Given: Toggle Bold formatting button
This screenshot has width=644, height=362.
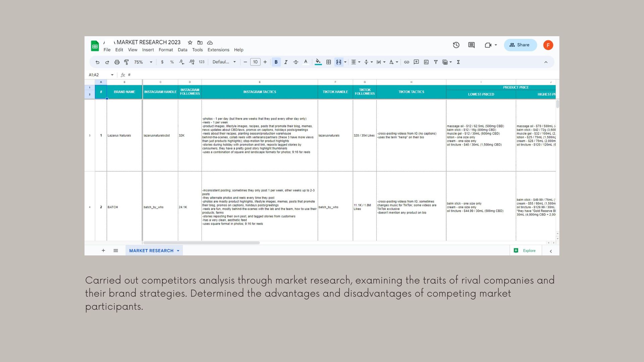Looking at the screenshot, I should [x=276, y=62].
